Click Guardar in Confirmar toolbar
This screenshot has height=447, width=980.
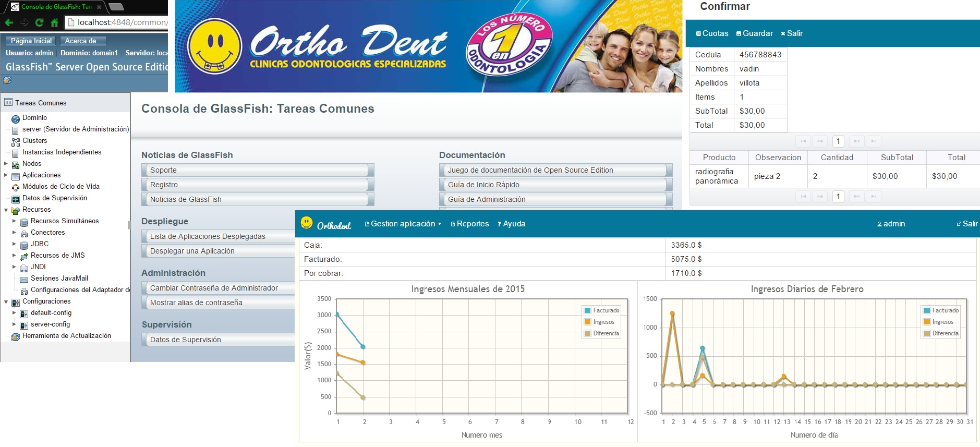click(x=754, y=33)
